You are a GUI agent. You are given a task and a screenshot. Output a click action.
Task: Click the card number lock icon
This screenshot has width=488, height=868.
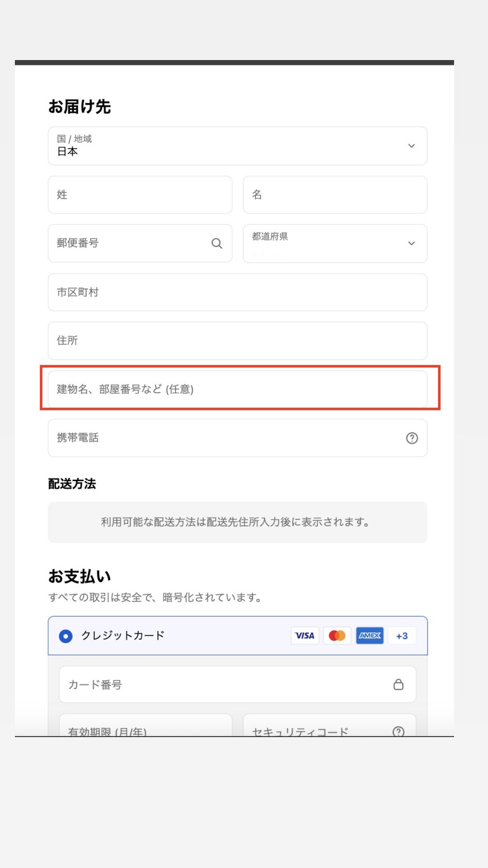point(398,685)
